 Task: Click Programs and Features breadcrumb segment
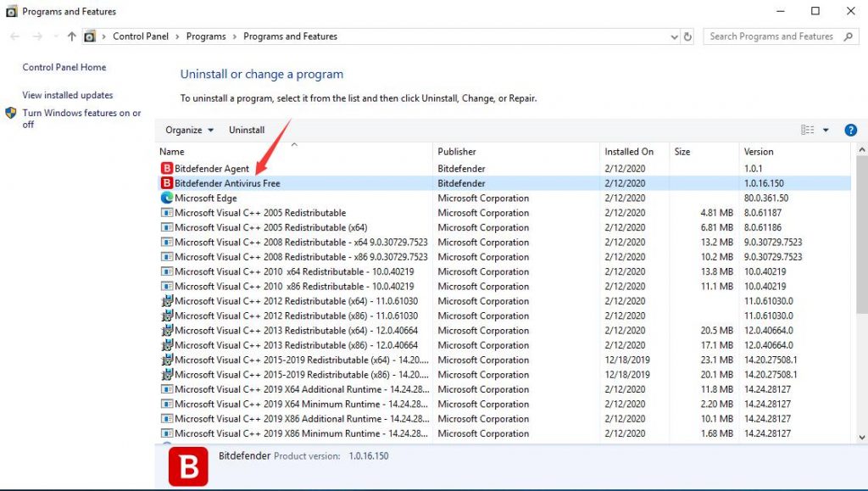tap(290, 36)
